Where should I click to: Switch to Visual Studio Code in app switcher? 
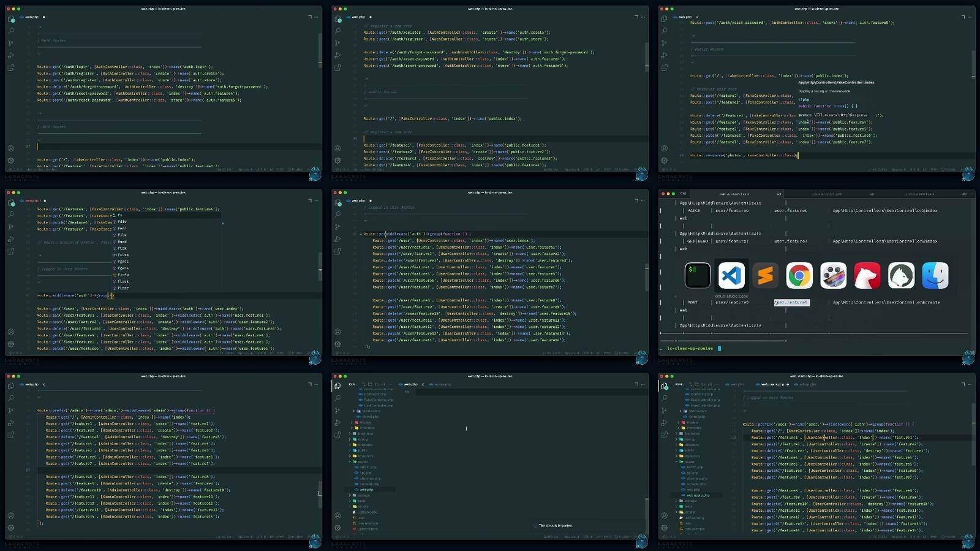731,275
